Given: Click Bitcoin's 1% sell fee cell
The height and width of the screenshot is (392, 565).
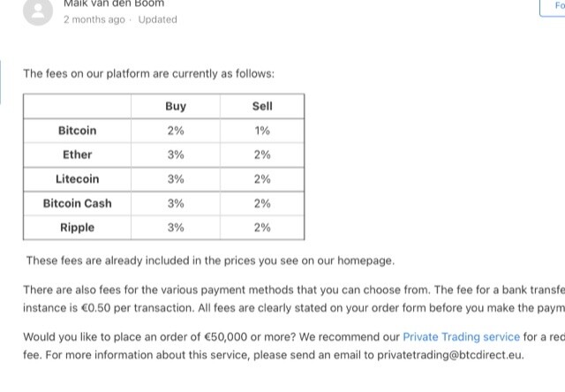Looking at the screenshot, I should pyautogui.click(x=262, y=131).
